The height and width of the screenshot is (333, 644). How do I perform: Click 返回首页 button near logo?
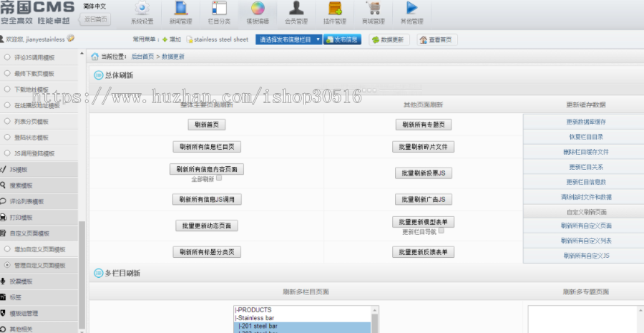(x=95, y=19)
